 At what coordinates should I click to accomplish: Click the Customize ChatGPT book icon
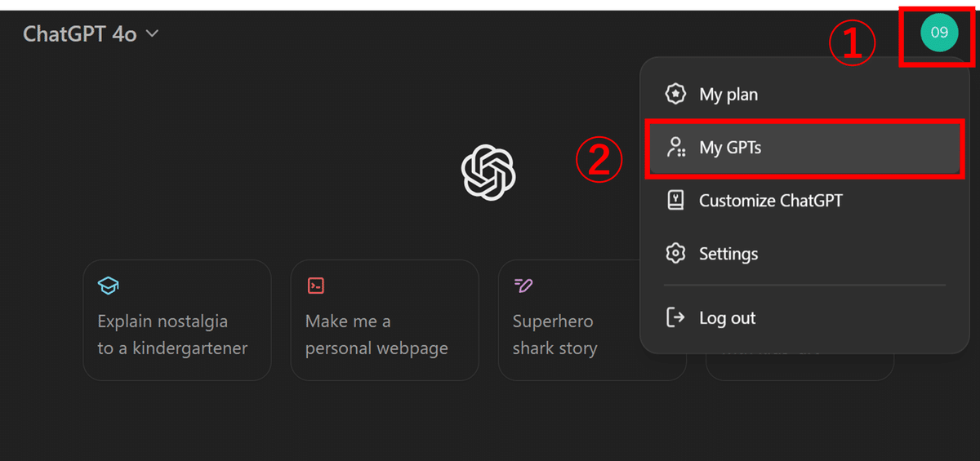pos(675,201)
